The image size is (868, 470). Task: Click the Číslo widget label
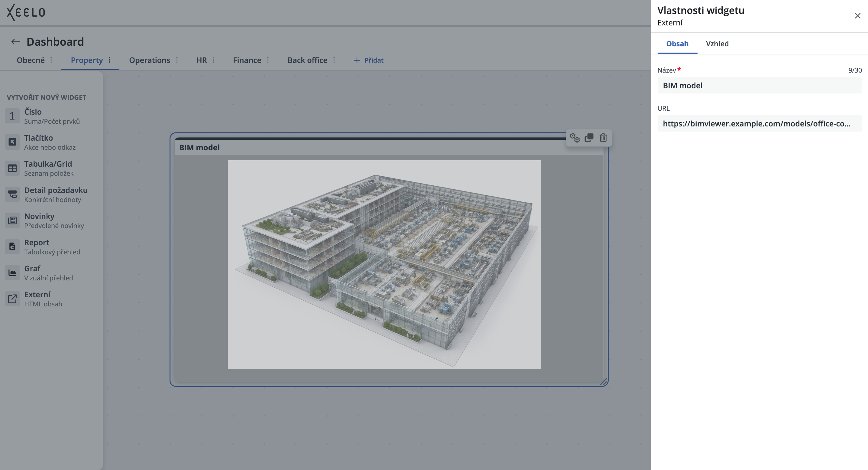(x=33, y=112)
